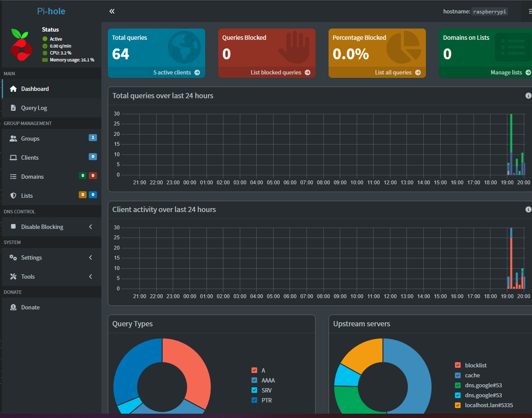Open Query Log from the sidebar
This screenshot has width=532, height=418.
[x=34, y=108]
